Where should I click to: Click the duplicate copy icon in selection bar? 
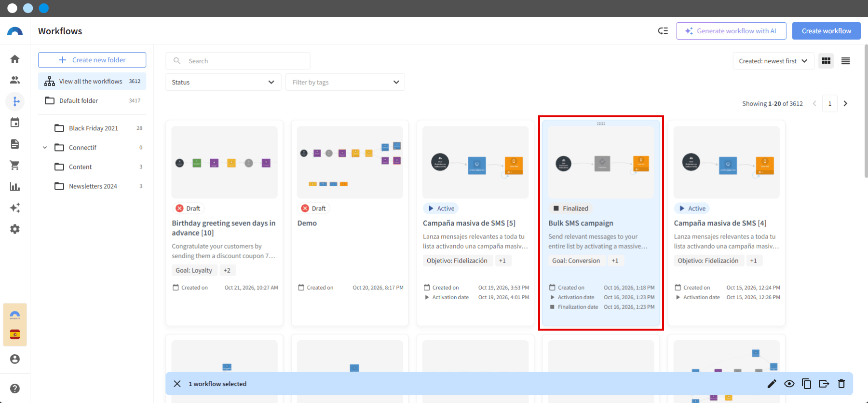click(x=806, y=384)
